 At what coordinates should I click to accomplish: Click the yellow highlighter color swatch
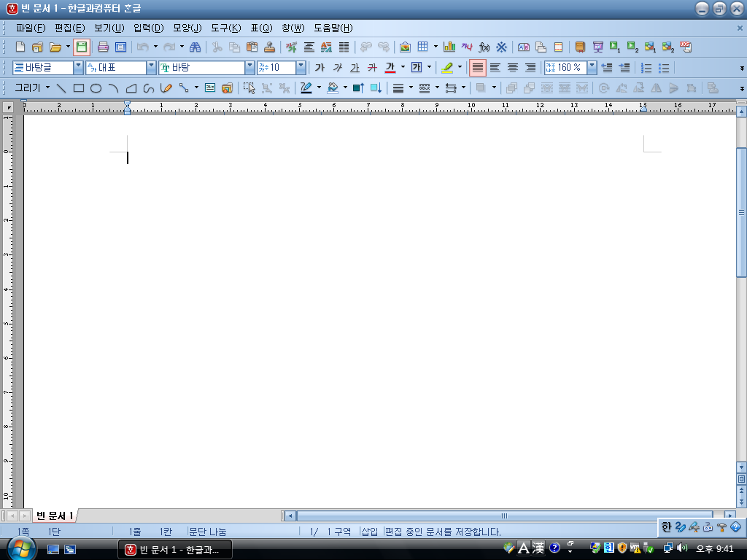point(447,68)
